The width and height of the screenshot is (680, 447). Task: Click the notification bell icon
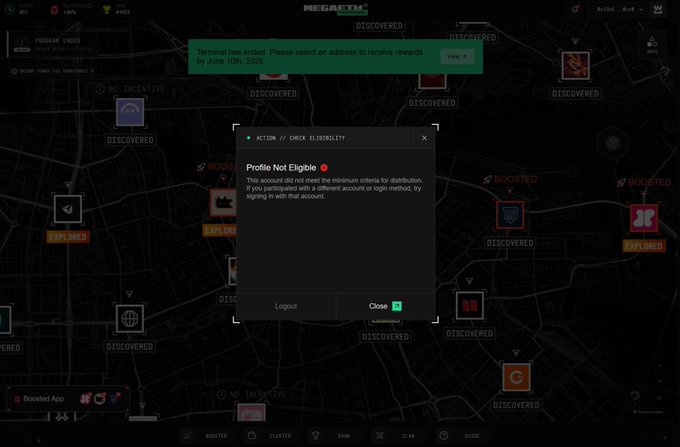click(x=575, y=9)
